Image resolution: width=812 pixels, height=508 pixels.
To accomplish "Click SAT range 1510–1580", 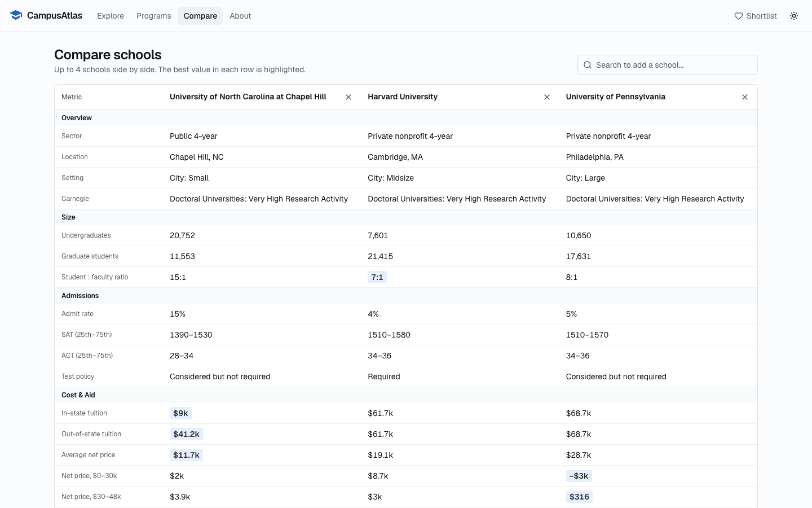I will pyautogui.click(x=389, y=335).
